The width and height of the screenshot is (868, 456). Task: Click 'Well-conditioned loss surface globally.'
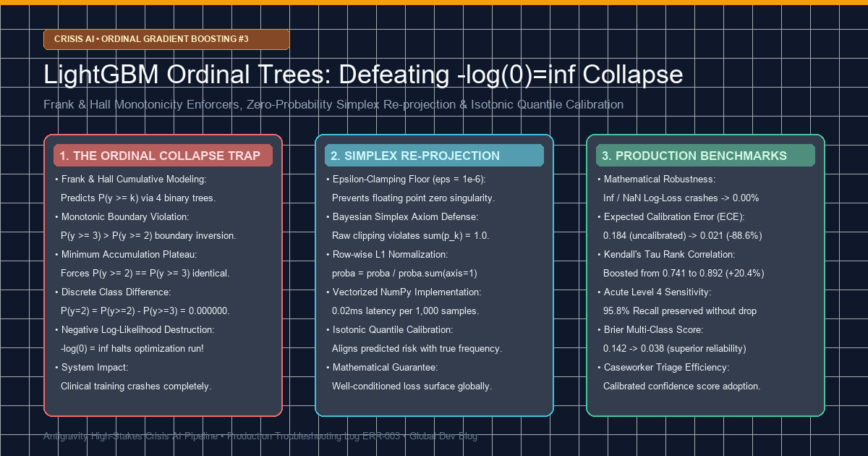(x=412, y=386)
